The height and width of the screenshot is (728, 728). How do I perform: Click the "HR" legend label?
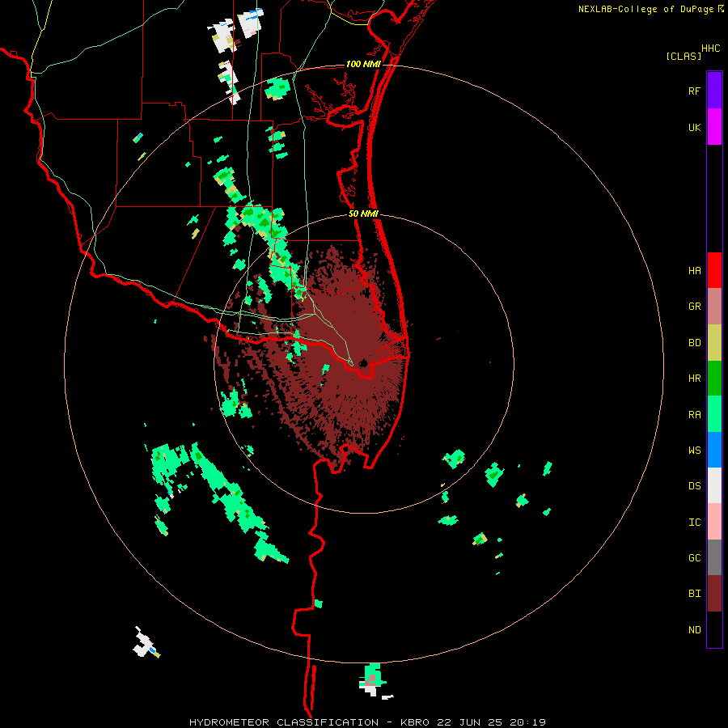coord(695,379)
